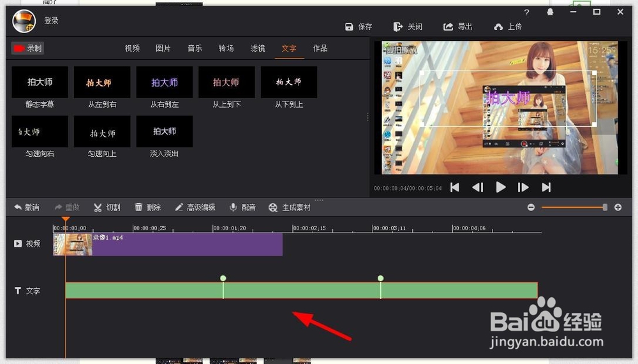The image size is (638, 364).
Task: Click the 00:00:04;06 ruler timestamp
Action: pos(469,228)
